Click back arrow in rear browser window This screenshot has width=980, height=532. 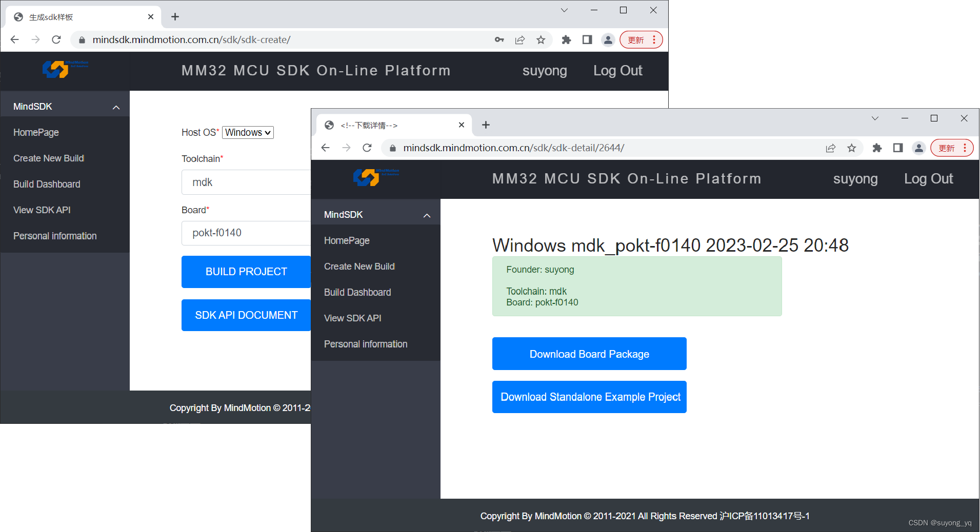tap(15, 39)
